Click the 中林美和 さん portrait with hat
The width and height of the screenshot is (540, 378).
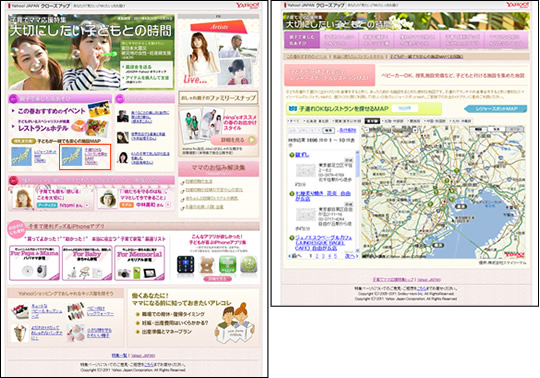pyautogui.click(x=108, y=198)
